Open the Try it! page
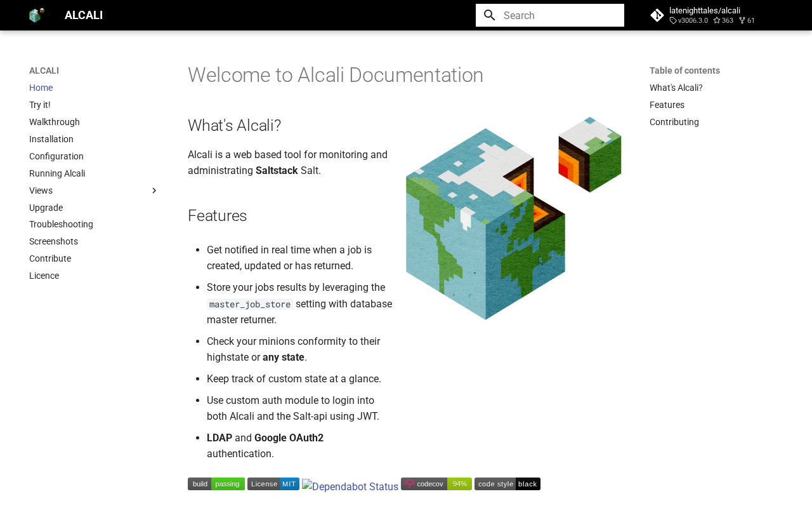Viewport: 812px width, 508px height. (x=40, y=105)
